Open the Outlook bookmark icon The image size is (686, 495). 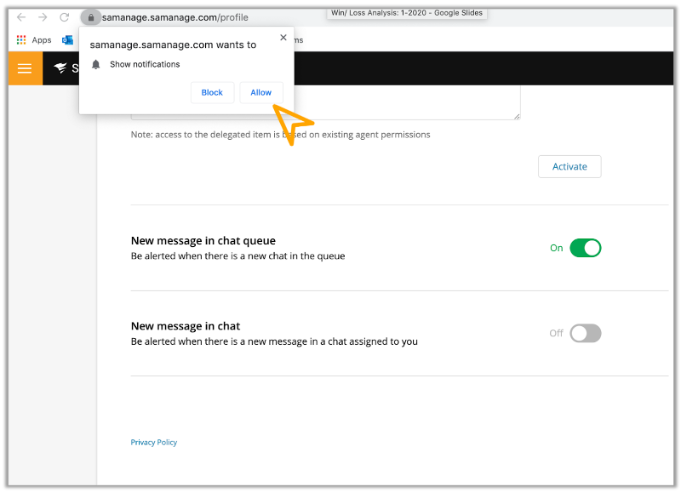(68, 40)
